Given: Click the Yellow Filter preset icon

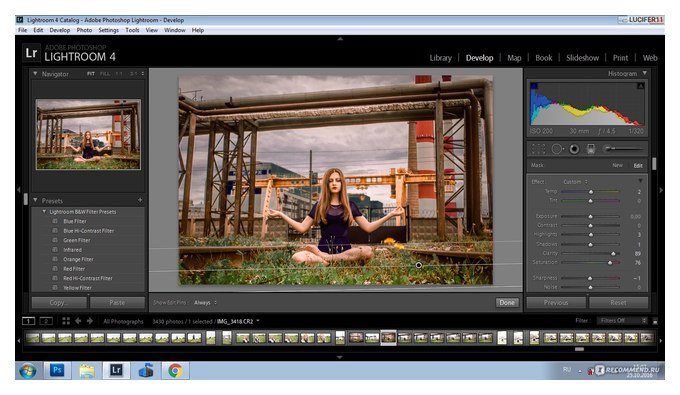Looking at the screenshot, I should [x=55, y=287].
